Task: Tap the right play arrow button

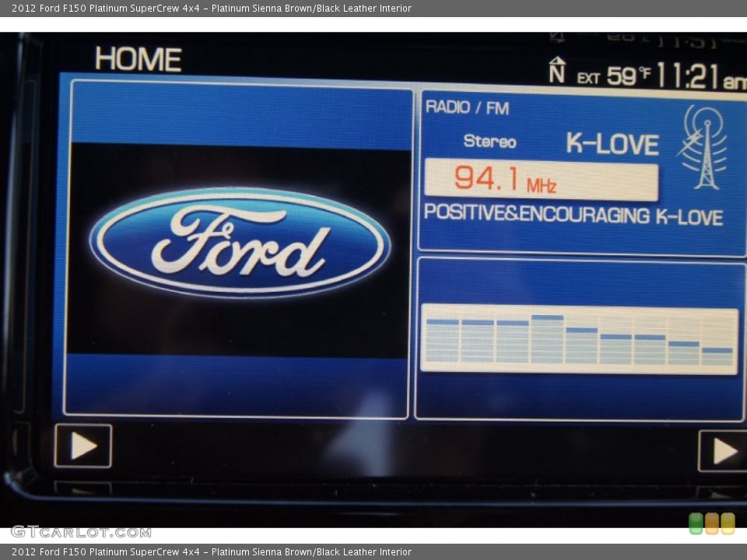Action: coord(723,450)
